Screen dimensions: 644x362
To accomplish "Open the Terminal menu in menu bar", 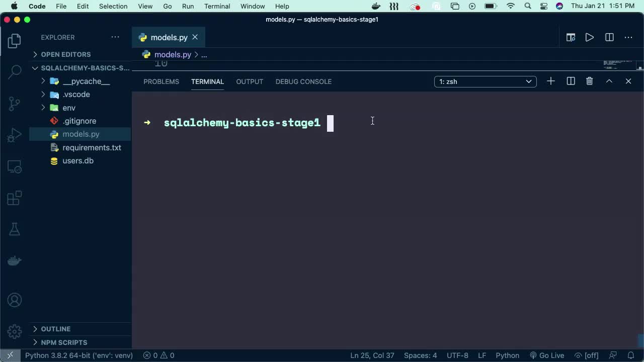I will (217, 6).
